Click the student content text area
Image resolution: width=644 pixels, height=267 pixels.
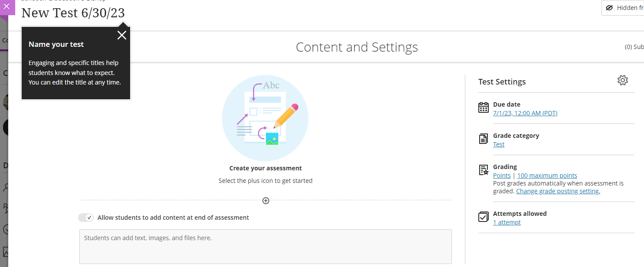[265, 246]
